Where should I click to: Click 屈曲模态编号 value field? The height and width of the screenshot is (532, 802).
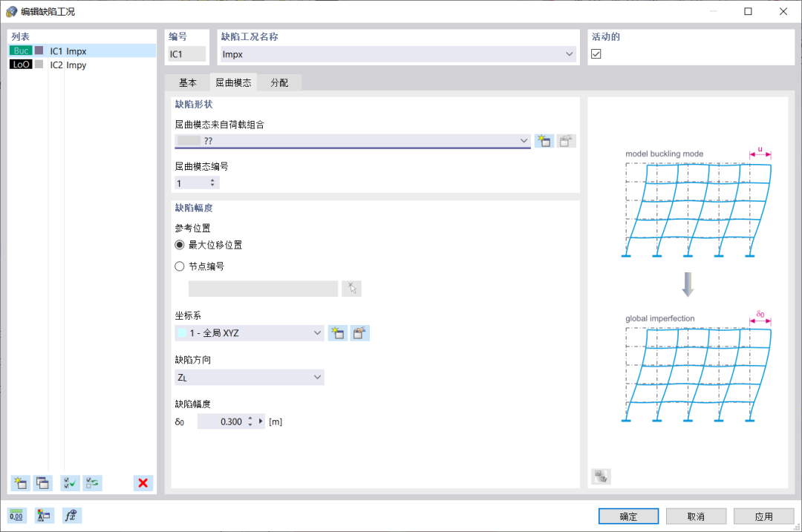click(192, 183)
